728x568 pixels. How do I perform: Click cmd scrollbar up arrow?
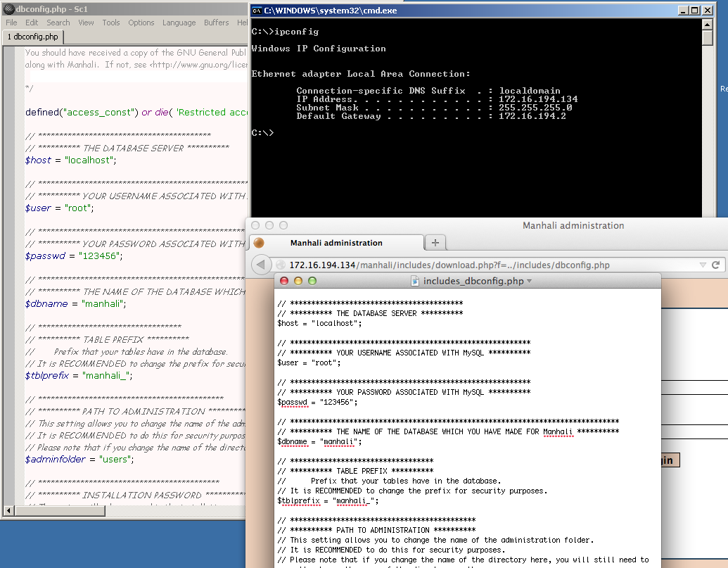(707, 24)
